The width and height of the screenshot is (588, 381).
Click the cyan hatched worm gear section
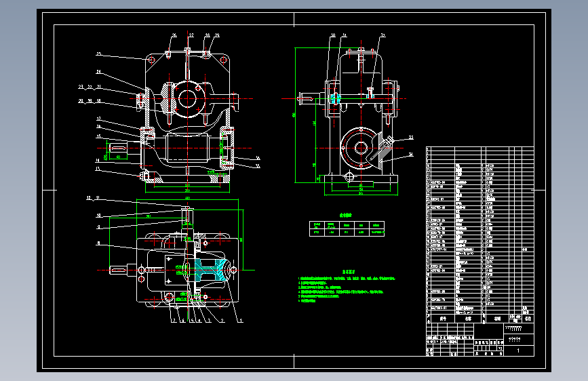coord(210,270)
